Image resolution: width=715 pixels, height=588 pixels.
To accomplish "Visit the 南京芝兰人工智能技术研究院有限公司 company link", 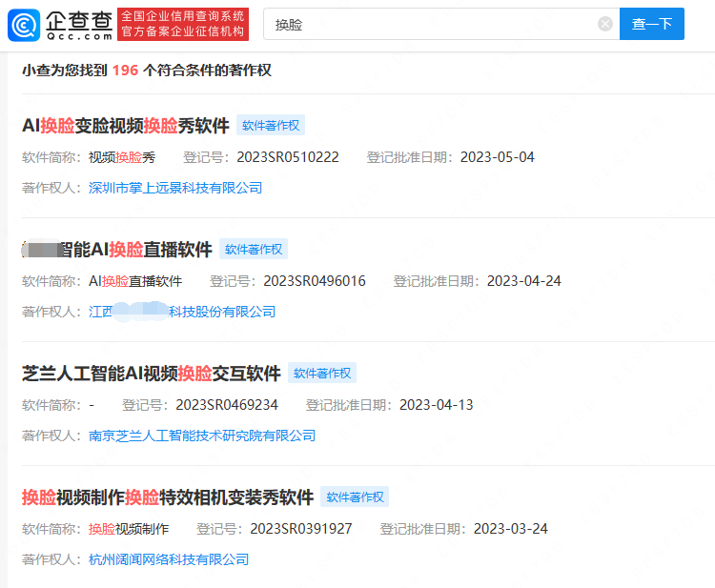I will 201,436.
